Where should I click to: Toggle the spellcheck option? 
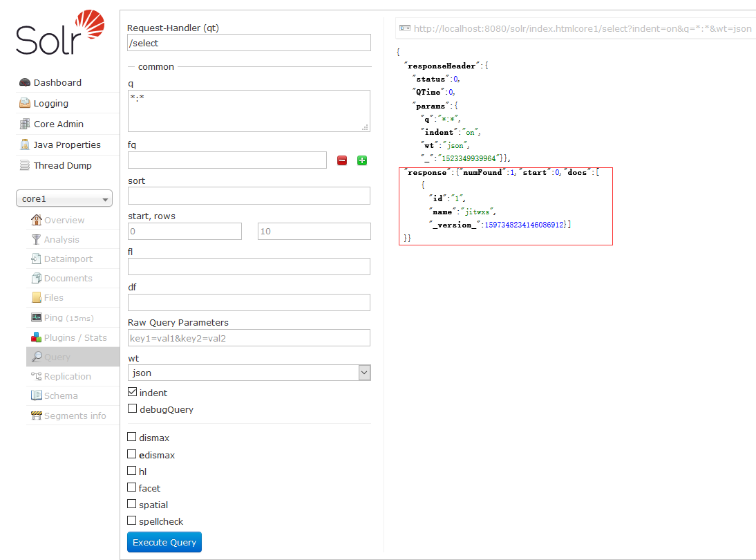point(132,521)
